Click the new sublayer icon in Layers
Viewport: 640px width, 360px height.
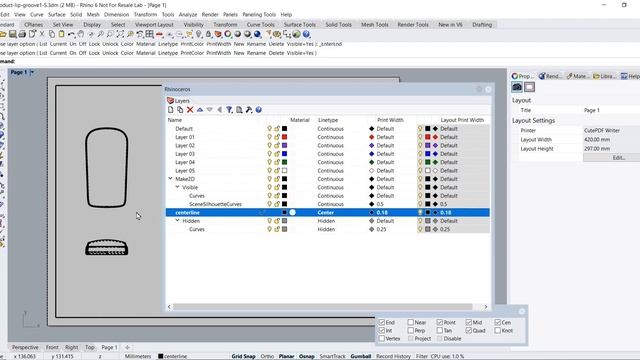180,110
